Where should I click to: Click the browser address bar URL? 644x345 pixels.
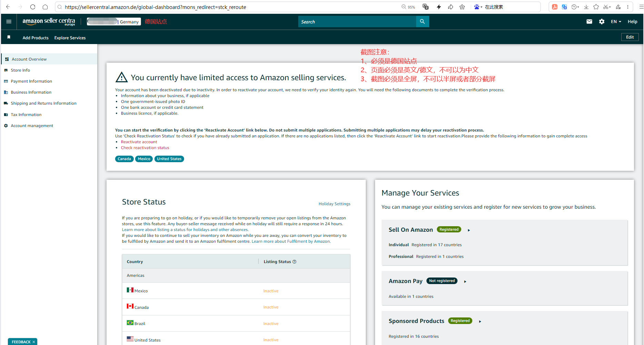coord(155,7)
